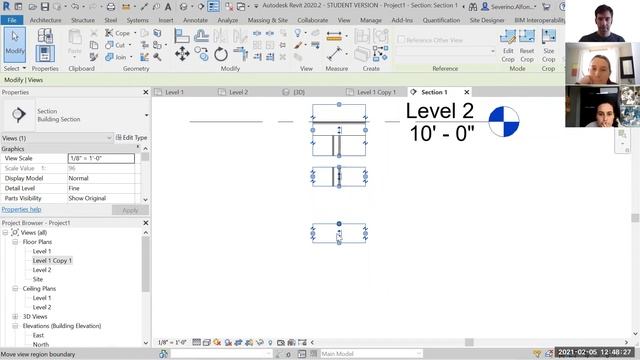Click the Join geometry tool
Image resolution: width=640 pixels, height=360 pixels.
pyautogui.click(x=116, y=57)
